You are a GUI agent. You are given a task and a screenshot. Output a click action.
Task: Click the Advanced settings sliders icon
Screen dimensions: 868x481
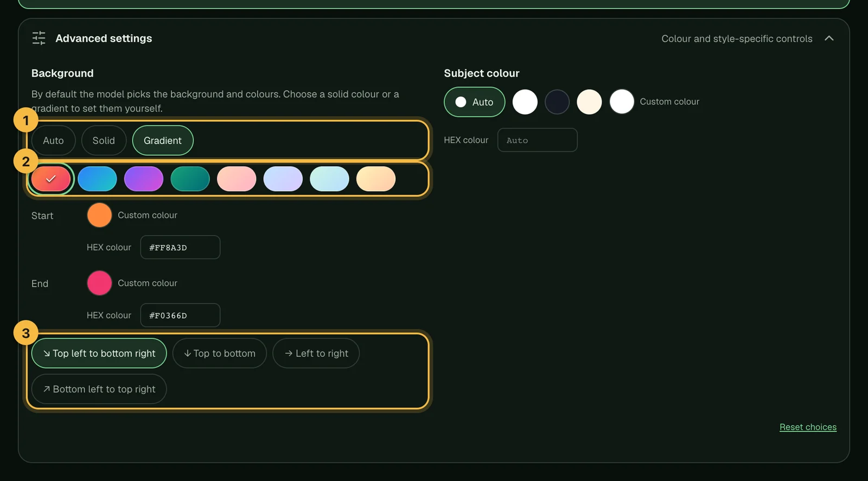point(39,38)
